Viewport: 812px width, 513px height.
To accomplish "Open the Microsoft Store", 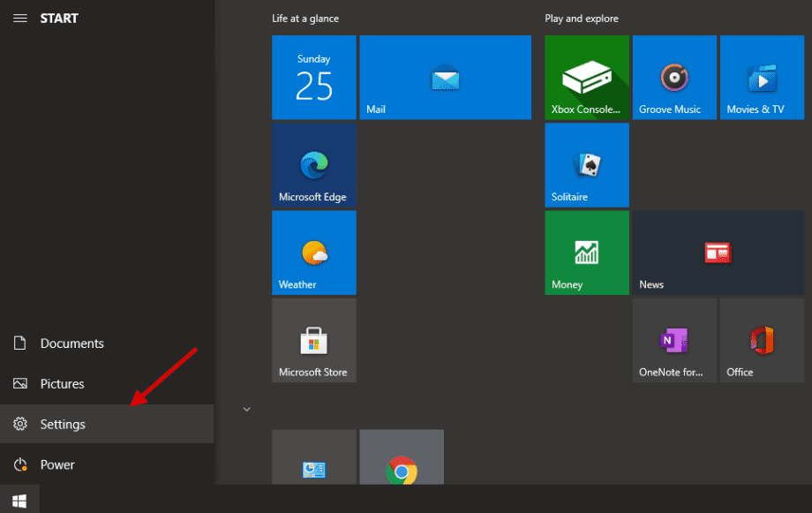I will pyautogui.click(x=313, y=340).
